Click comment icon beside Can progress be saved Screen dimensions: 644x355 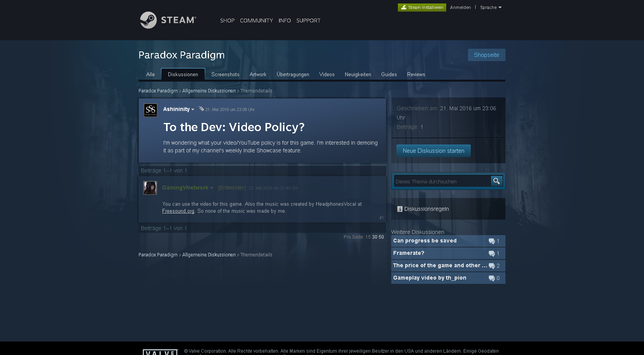[x=492, y=241]
